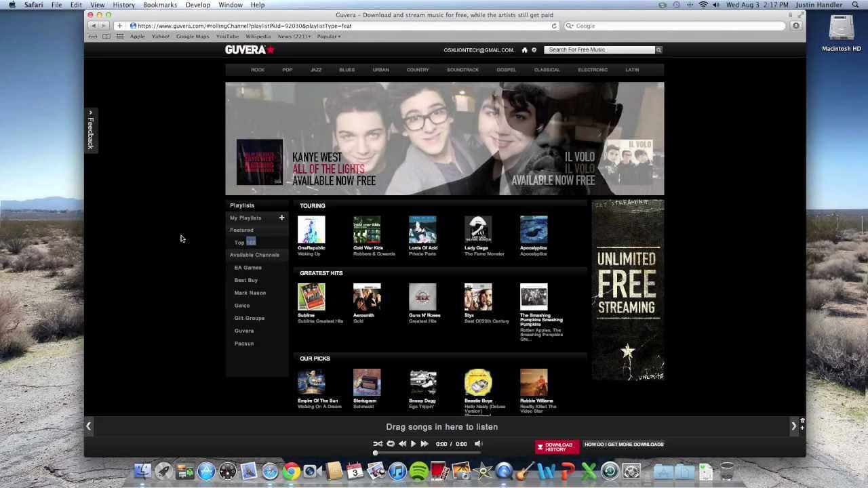Select the URBAN genre tab
The image size is (868, 488).
click(380, 70)
